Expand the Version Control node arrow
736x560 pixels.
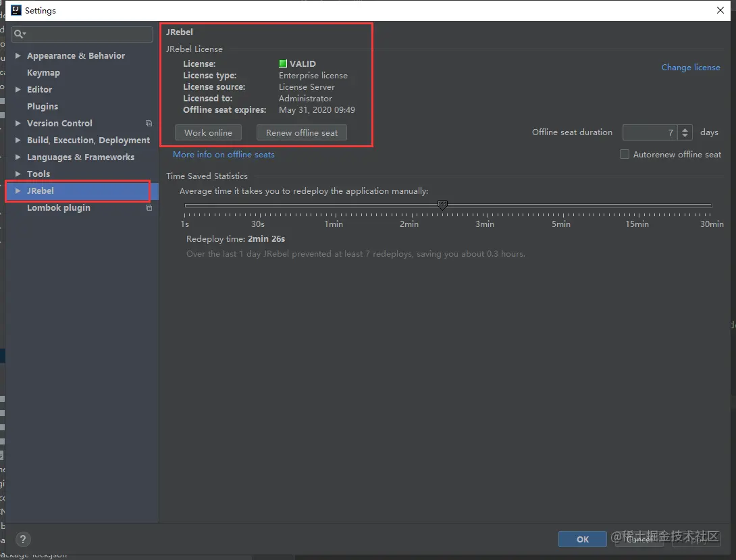18,123
